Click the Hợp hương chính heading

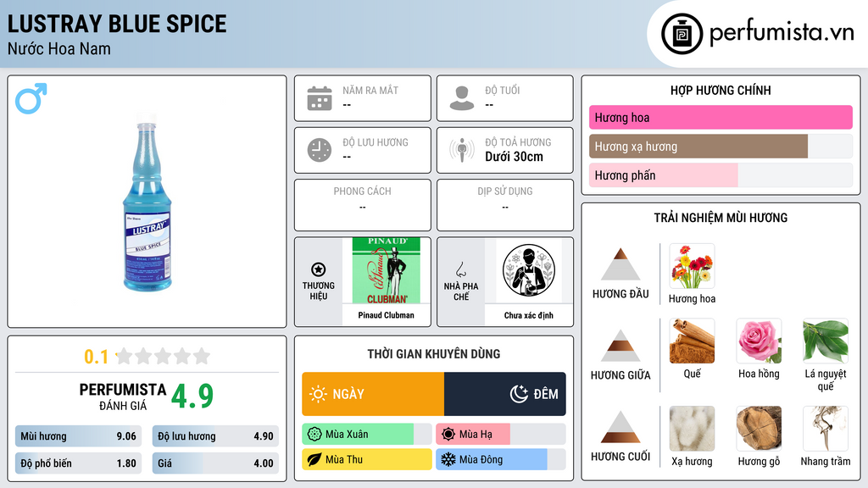[x=721, y=90]
